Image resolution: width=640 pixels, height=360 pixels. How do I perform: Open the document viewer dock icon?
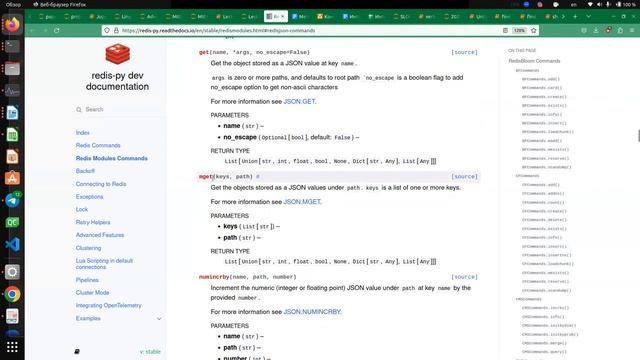click(12, 316)
